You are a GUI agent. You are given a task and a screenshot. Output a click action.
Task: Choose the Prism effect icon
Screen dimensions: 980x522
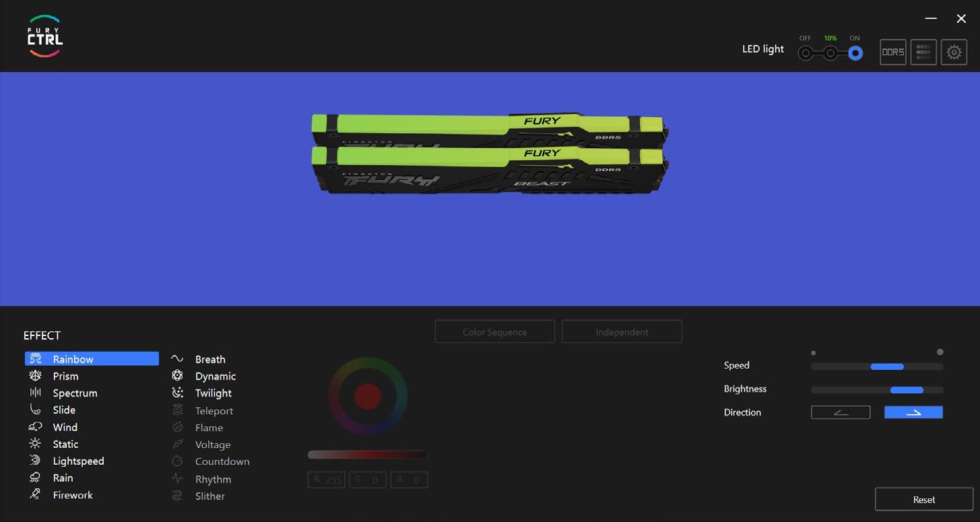tap(36, 376)
